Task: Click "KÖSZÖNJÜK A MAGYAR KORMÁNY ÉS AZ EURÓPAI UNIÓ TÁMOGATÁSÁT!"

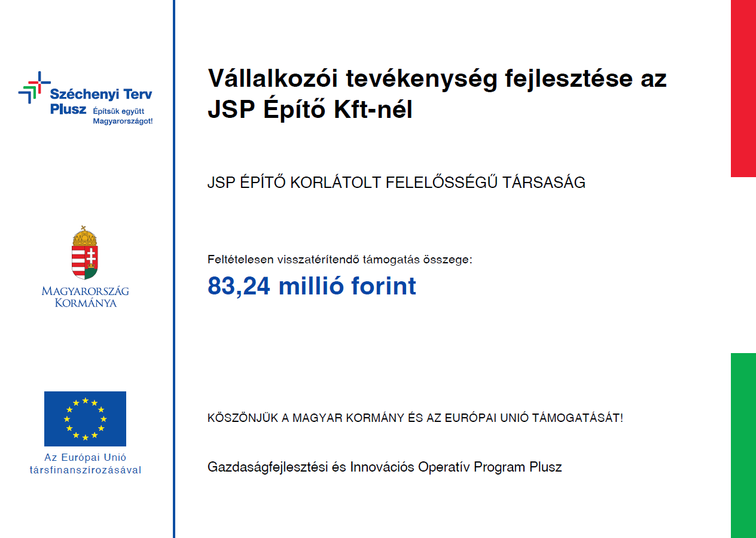Action: (415, 418)
